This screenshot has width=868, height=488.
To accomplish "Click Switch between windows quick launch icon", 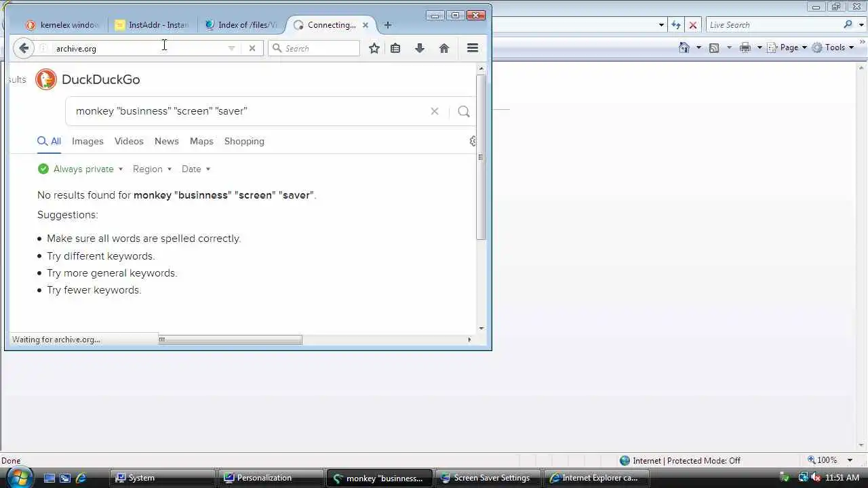I will pos(65,478).
